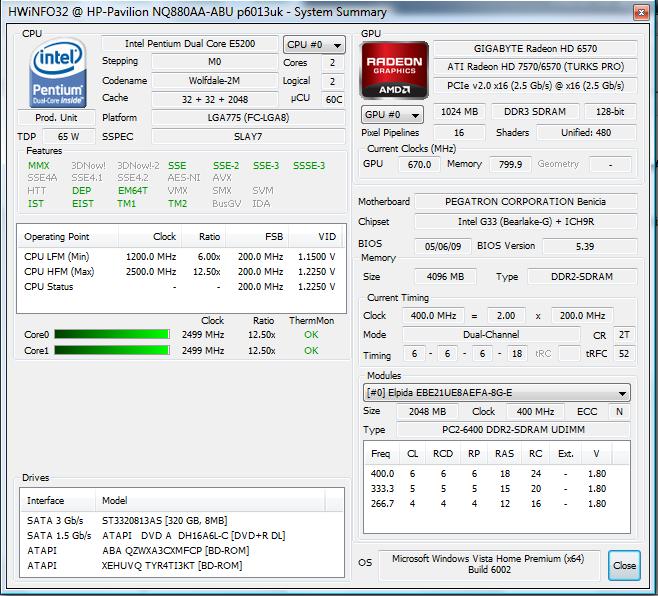The image size is (658, 596).
Task: Click the Model column header in Drives
Action: (210, 500)
